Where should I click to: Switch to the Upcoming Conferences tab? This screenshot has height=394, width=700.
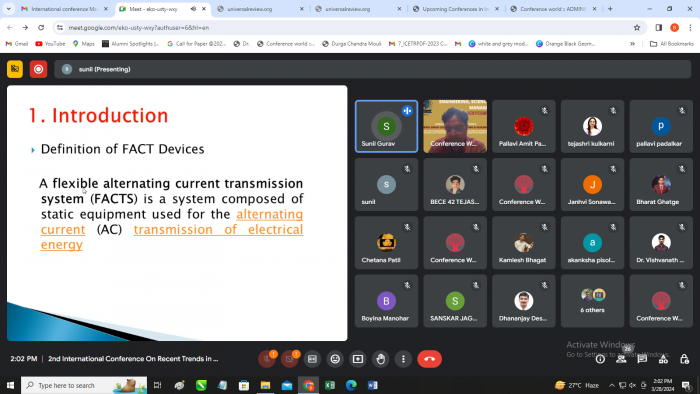[455, 8]
